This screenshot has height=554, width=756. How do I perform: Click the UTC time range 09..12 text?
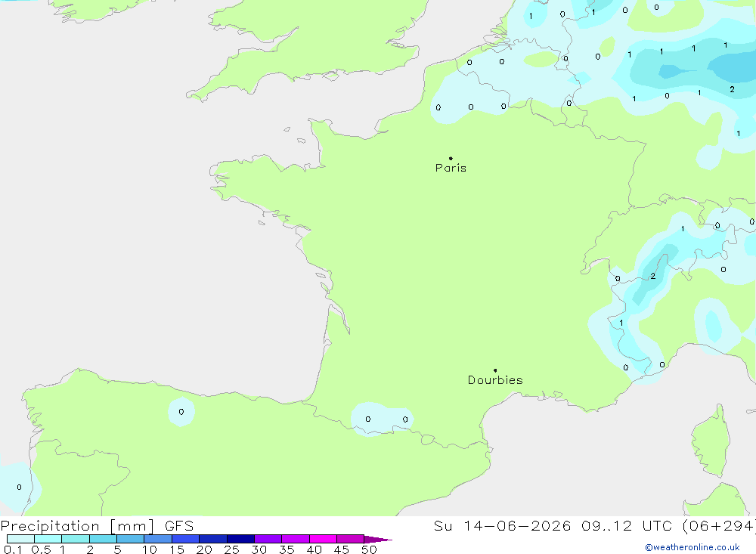606,525
